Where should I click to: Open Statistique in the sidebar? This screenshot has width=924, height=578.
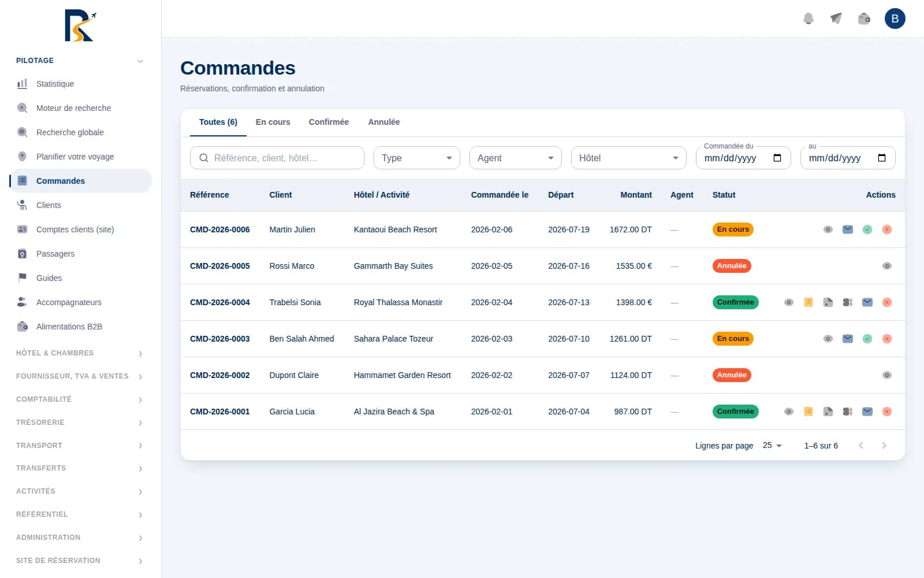click(x=80, y=84)
